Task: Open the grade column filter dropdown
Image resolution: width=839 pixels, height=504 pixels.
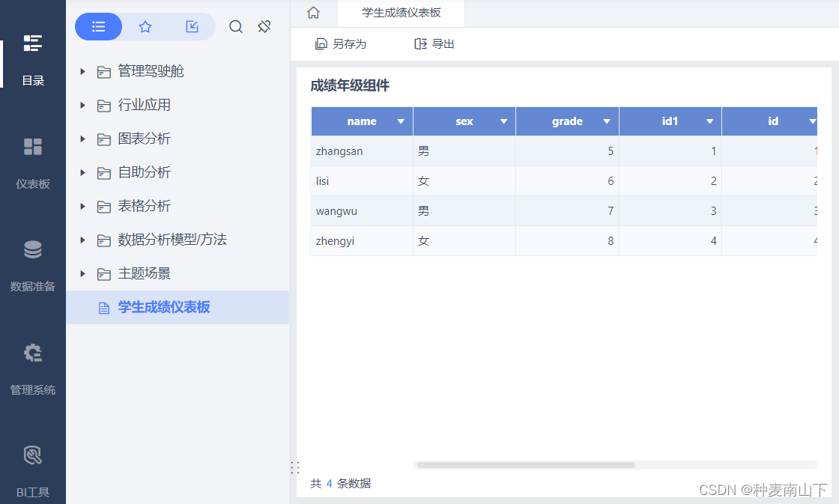Action: (607, 121)
